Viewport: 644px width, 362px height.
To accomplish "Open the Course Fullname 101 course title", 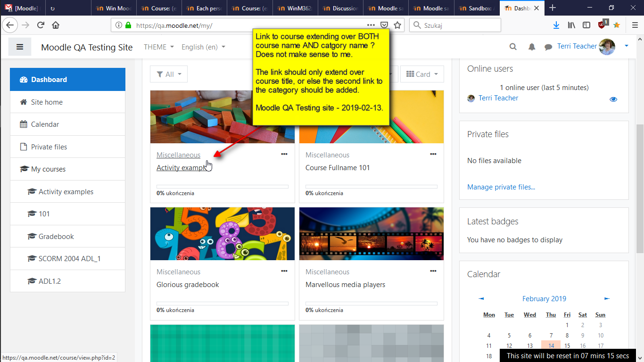I will [x=338, y=168].
